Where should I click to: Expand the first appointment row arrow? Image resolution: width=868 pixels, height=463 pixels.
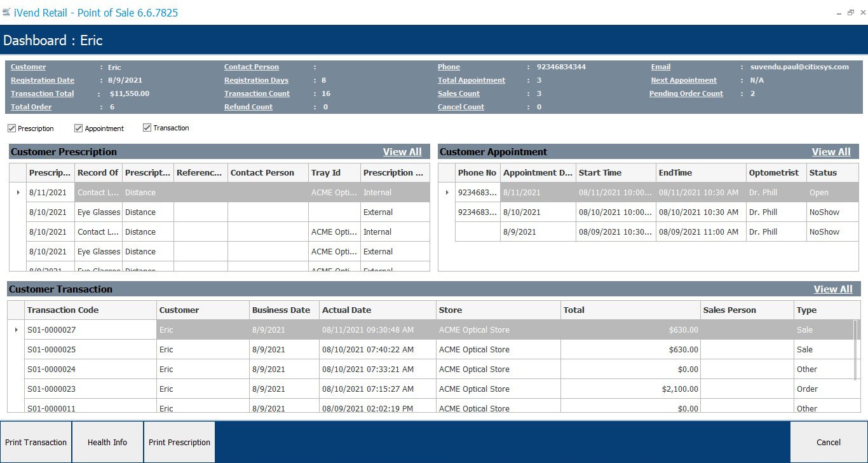[x=448, y=192]
